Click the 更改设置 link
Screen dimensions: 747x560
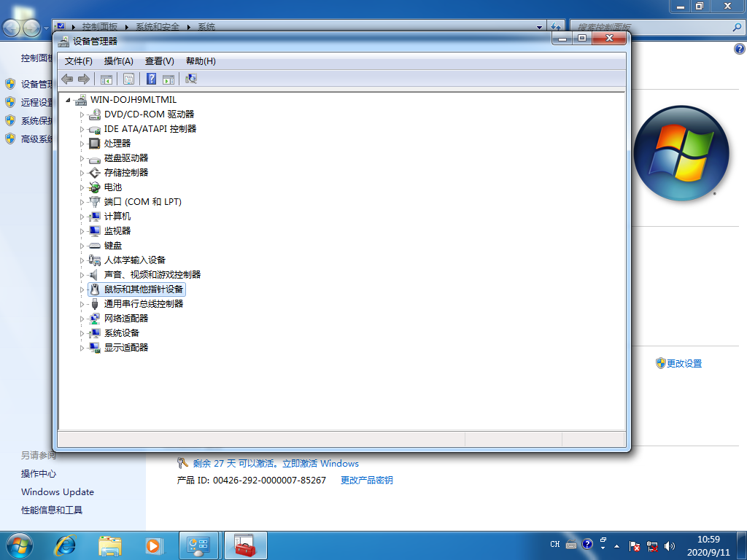[684, 363]
